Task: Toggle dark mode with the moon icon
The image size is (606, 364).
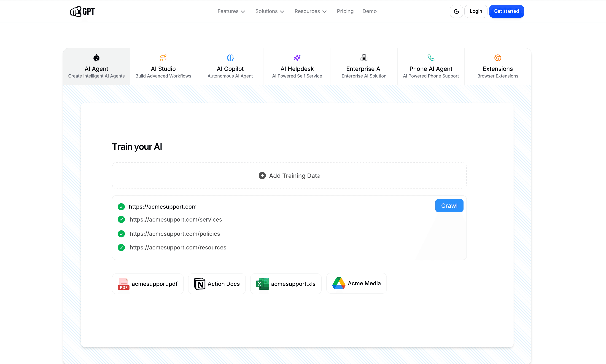Action: (x=456, y=11)
